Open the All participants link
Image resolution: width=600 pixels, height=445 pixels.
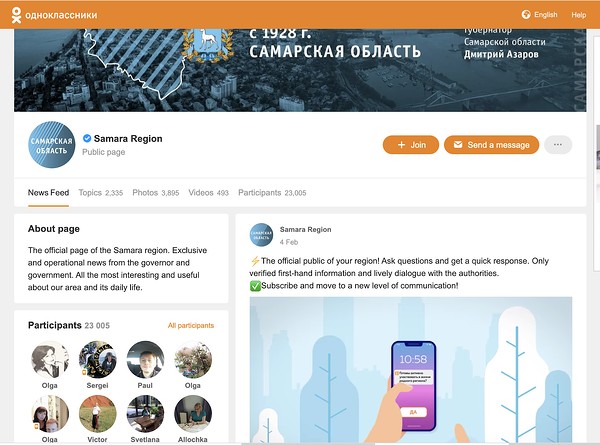(191, 326)
